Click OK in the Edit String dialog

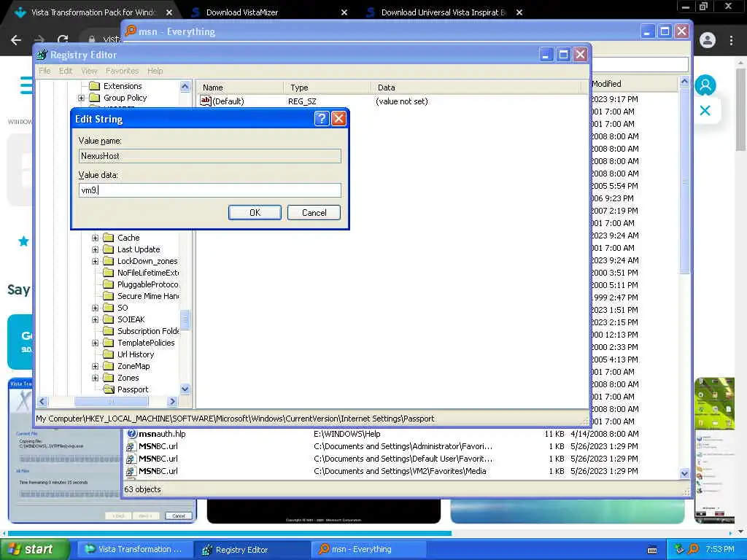(x=255, y=212)
